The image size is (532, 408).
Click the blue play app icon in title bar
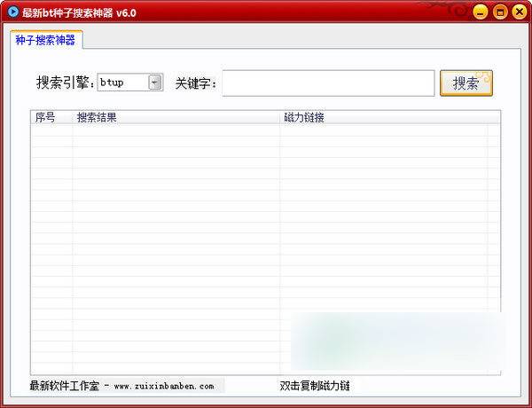[x=13, y=12]
